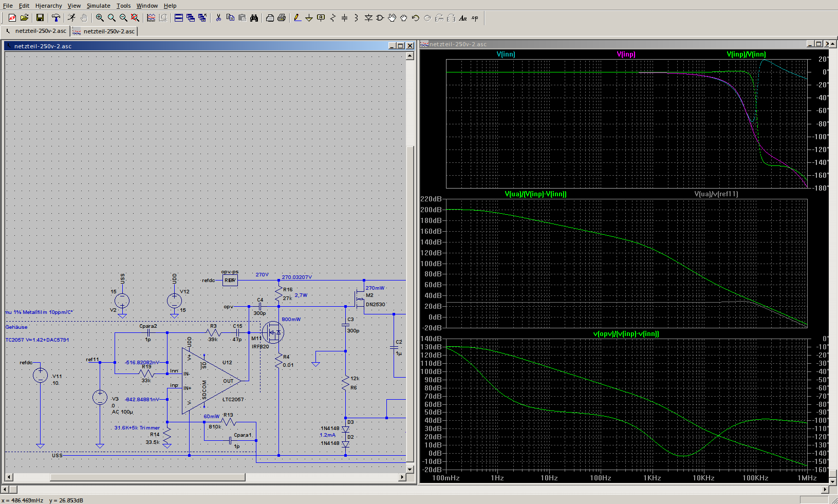Print using the second printer icon
Viewport: 838px width, 504px height.
coord(282,18)
